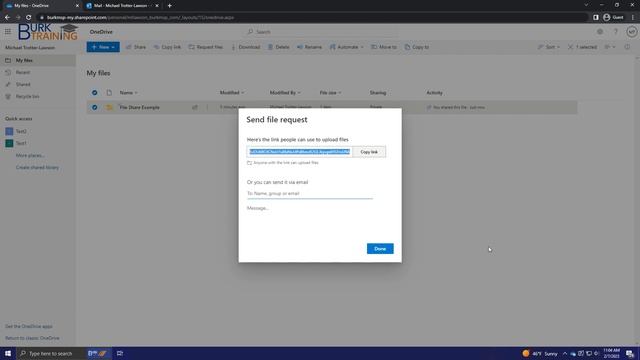The width and height of the screenshot is (640, 360).
Task: Open the File size column dropdown
Action: pos(330,93)
